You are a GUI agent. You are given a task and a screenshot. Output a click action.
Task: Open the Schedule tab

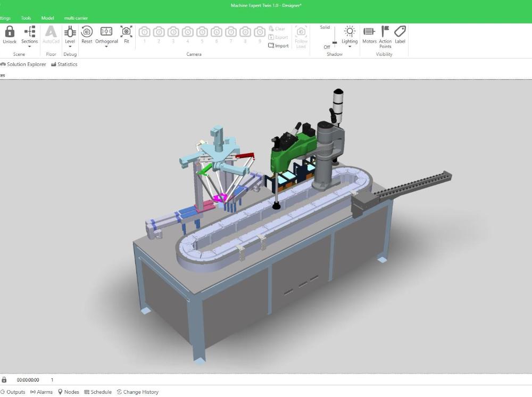point(98,392)
